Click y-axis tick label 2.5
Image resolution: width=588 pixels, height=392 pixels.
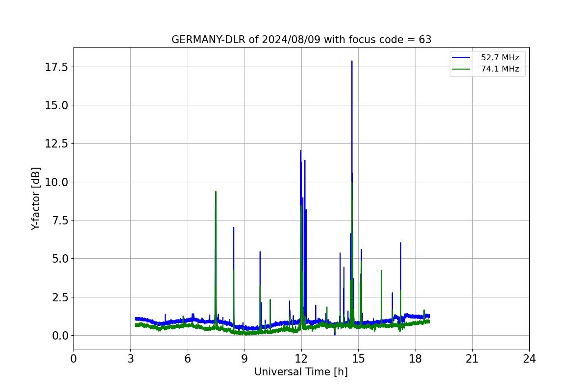coord(59,297)
